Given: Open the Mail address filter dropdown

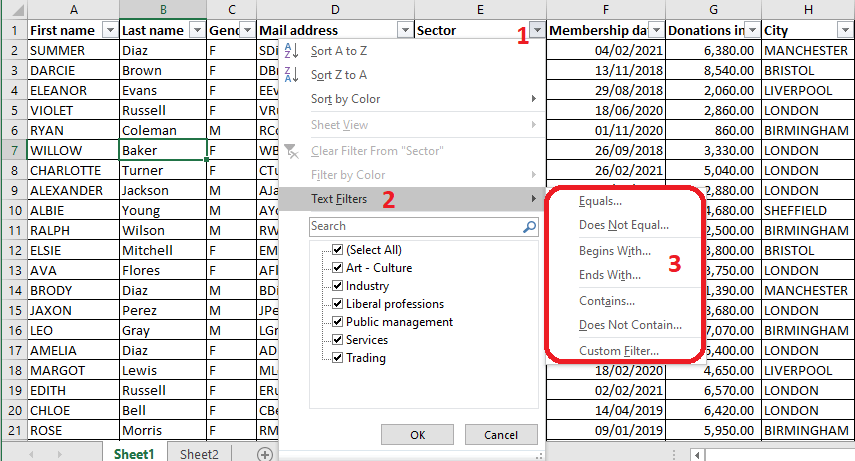Looking at the screenshot, I should click(x=405, y=31).
